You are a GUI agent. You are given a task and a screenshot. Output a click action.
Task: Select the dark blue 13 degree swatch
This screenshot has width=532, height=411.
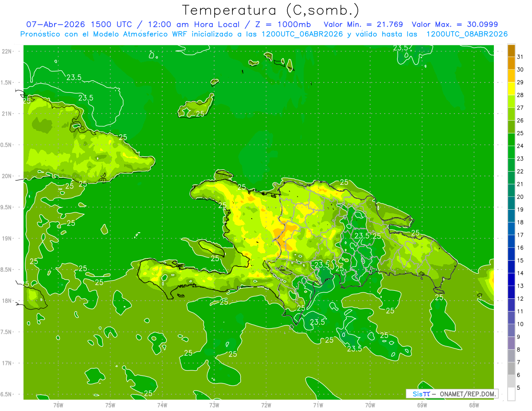[x=511, y=279]
